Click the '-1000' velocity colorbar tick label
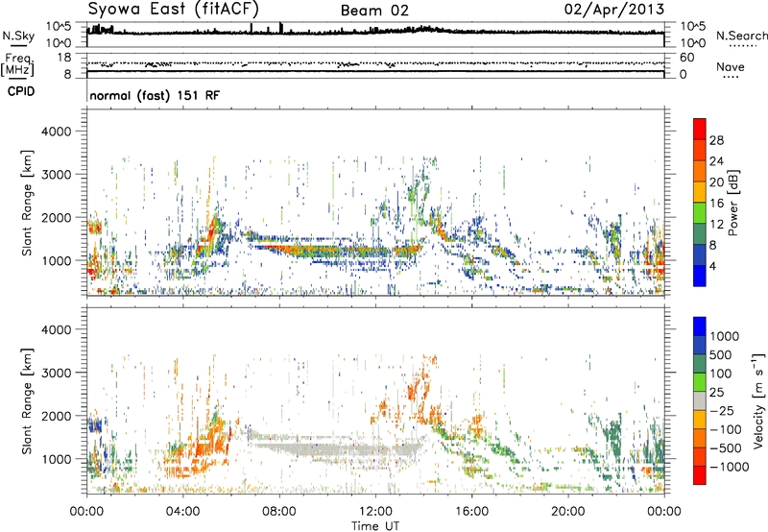 tap(729, 467)
